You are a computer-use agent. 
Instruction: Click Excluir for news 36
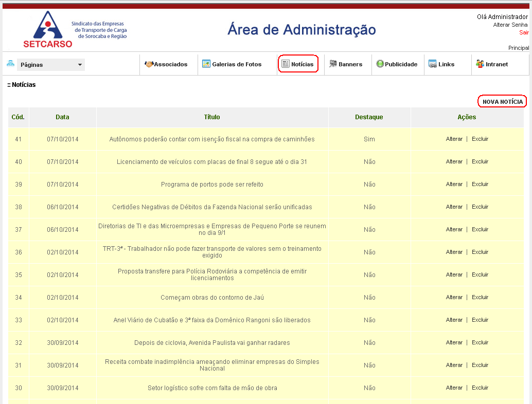480,252
